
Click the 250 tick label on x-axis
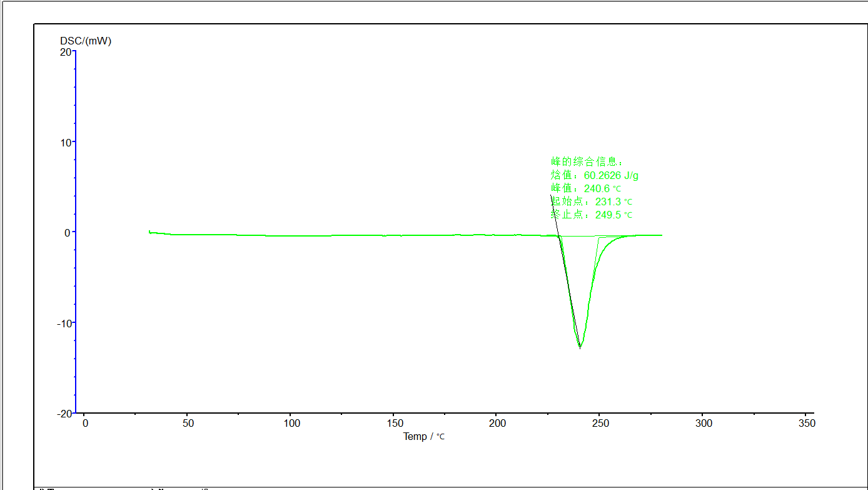600,423
